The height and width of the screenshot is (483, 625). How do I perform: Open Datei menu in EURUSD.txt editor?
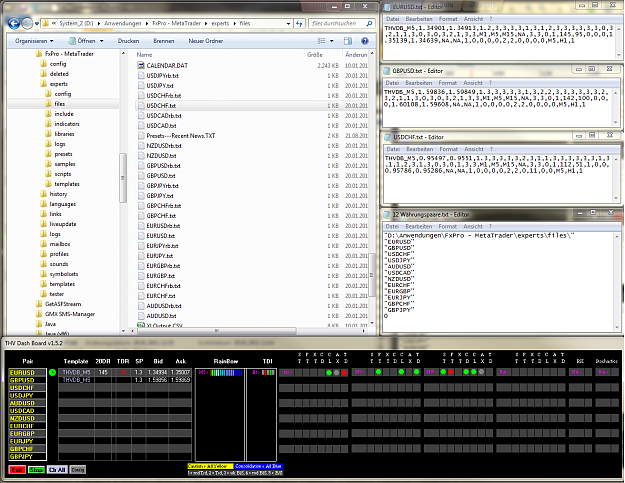[x=393, y=19]
